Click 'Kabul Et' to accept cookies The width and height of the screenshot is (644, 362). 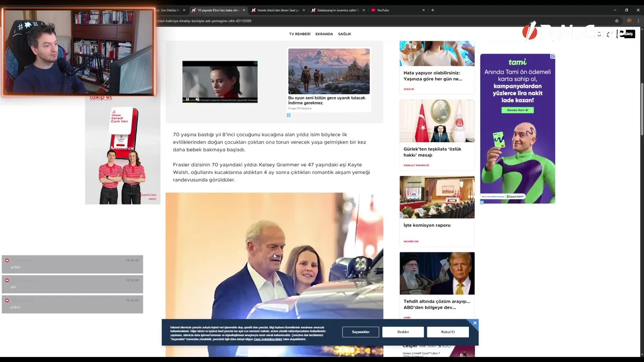[x=448, y=332]
